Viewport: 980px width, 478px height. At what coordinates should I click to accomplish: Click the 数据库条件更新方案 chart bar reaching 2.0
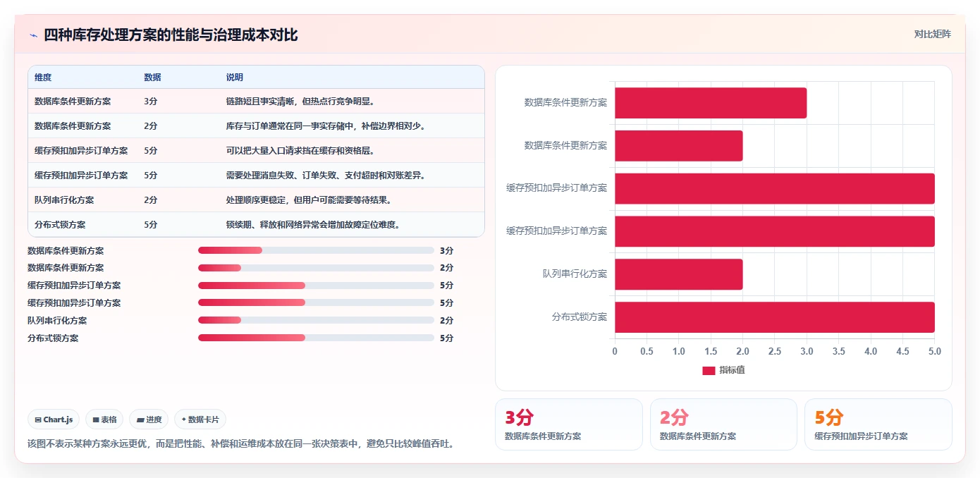pyautogui.click(x=678, y=145)
